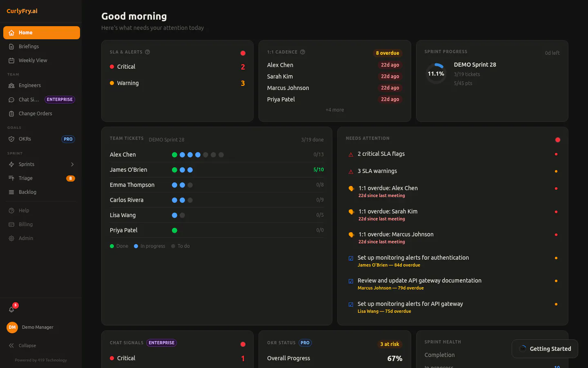Viewport: 588px width, 368px height.
Task: Click the OKR Overall Progress 67% value
Action: click(395, 359)
